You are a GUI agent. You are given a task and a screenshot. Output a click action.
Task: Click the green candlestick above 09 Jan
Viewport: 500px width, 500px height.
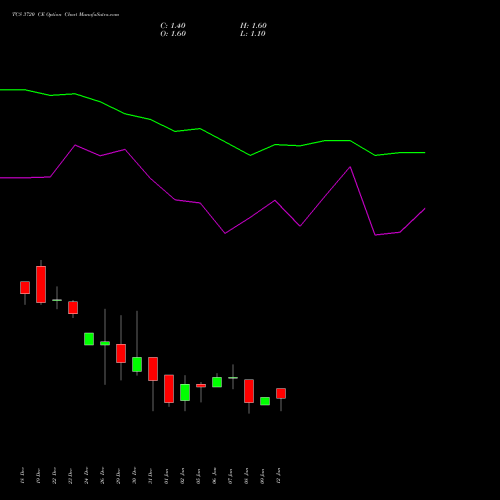pos(265,401)
